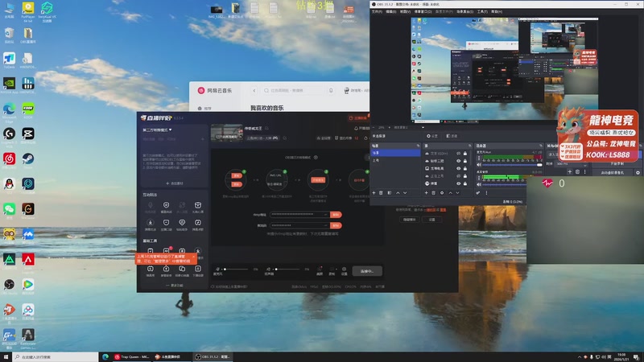Viewport: 644px width, 362px height.
Task: Open the 视图(V) menu in OBS
Action: 405,11
